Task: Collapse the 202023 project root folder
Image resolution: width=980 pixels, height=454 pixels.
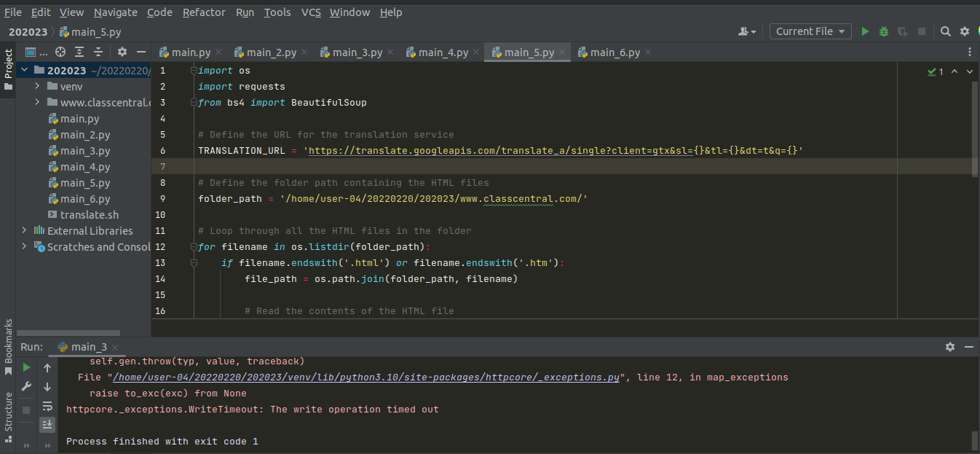Action: pyautogui.click(x=24, y=70)
